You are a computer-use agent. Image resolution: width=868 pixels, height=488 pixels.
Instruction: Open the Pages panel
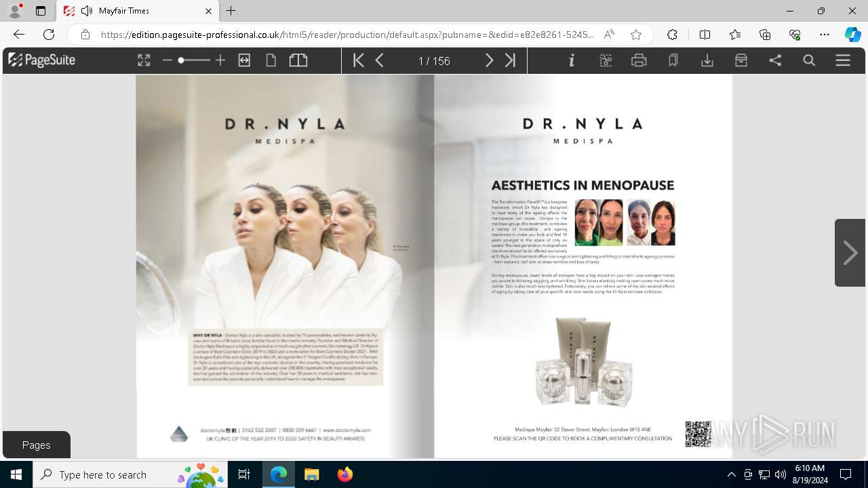[x=37, y=445]
